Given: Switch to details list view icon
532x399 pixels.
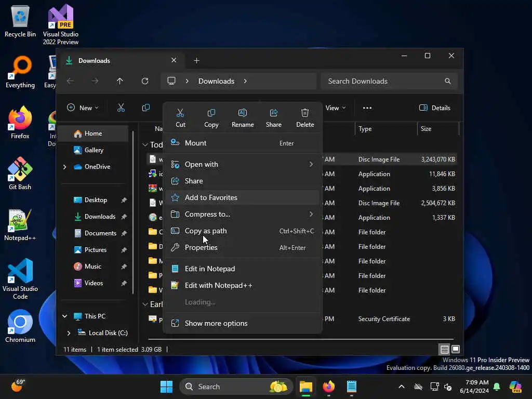Looking at the screenshot, I should [445, 349].
